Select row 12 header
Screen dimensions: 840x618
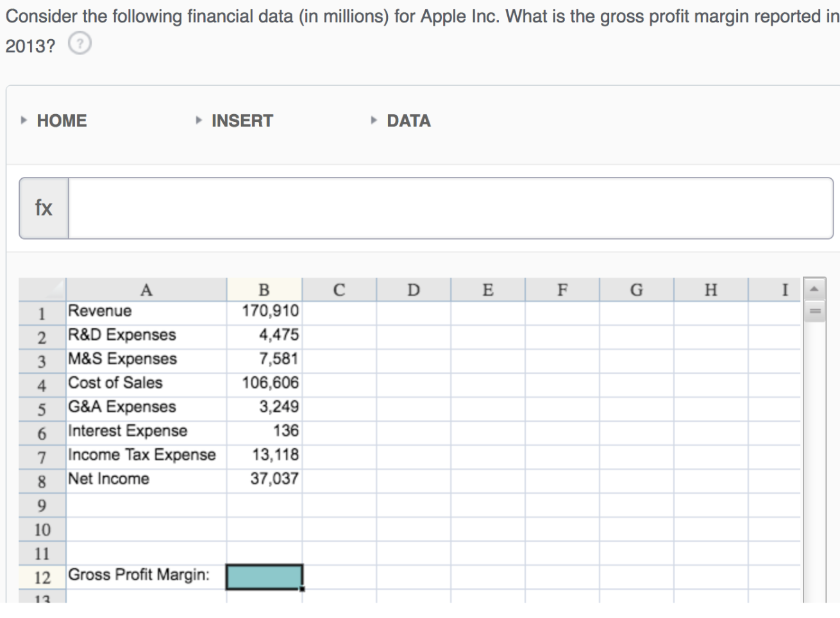pyautogui.click(x=42, y=578)
